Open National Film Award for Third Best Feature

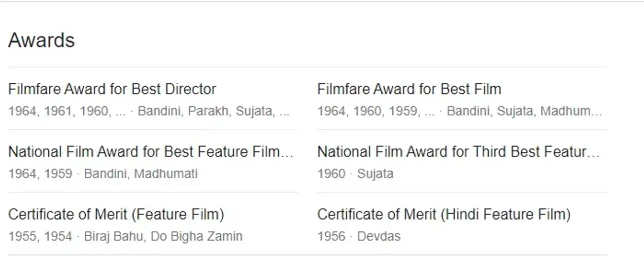coord(458,152)
